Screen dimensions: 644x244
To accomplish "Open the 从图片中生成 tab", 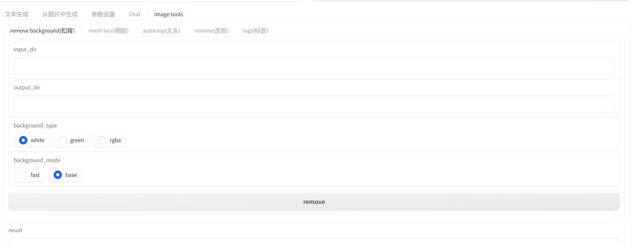I will point(60,14).
